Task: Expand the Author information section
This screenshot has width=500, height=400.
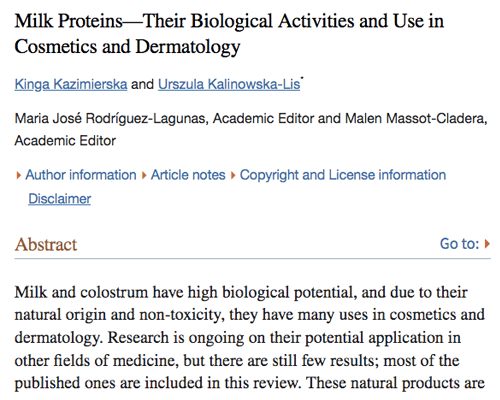Action: 81,175
